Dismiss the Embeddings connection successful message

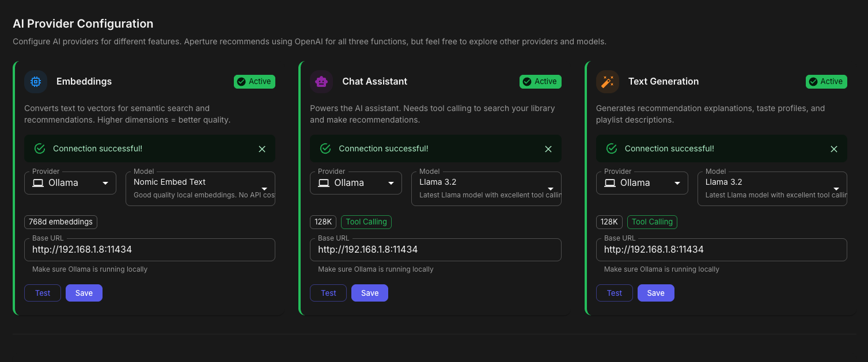pos(262,149)
